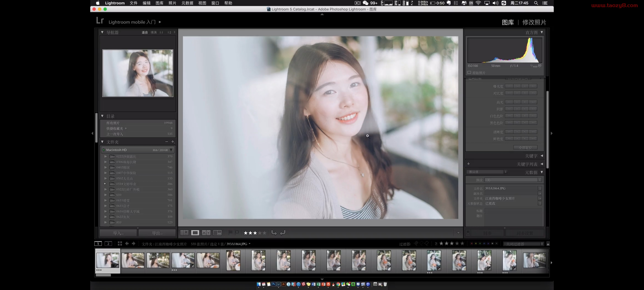
Task: Collapse the 目录 panel
Action: [102, 116]
